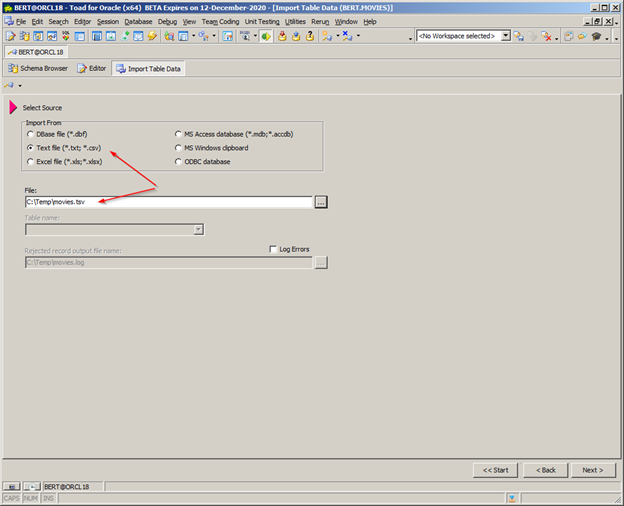
Task: Click the red down-arrow commit icon
Action: coord(282,36)
